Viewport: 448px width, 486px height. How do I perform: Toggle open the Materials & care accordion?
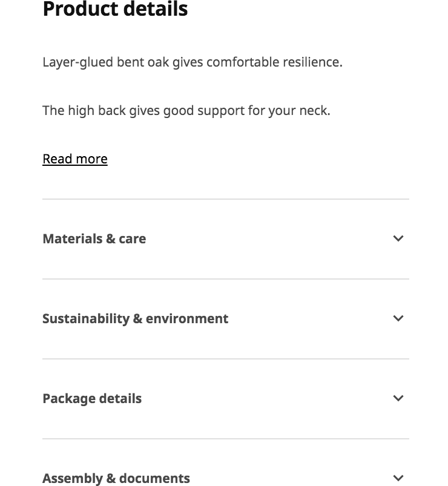(94, 238)
